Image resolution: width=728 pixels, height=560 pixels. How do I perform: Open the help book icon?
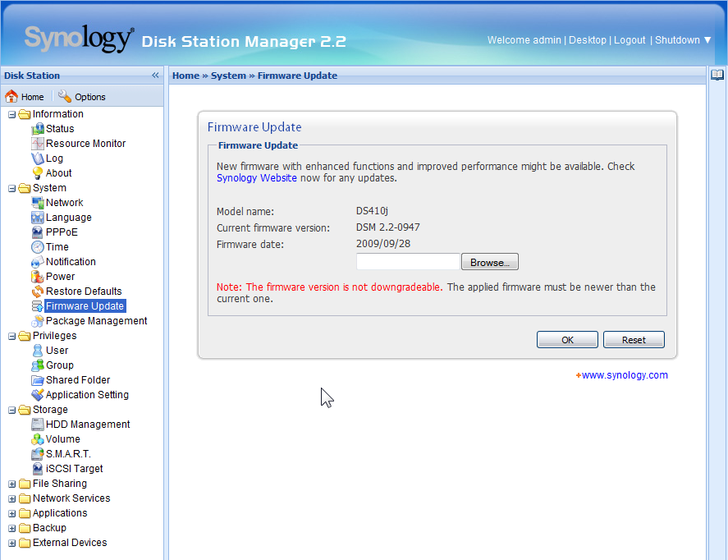tap(717, 75)
